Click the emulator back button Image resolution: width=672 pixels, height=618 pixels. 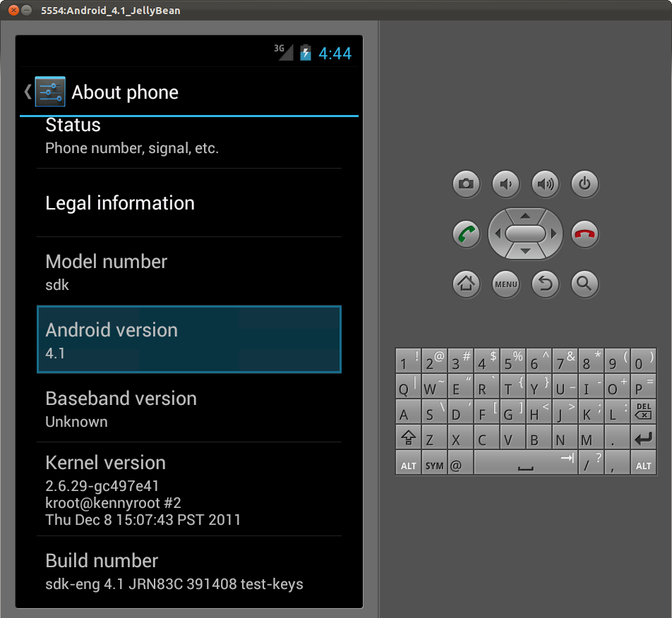point(545,284)
